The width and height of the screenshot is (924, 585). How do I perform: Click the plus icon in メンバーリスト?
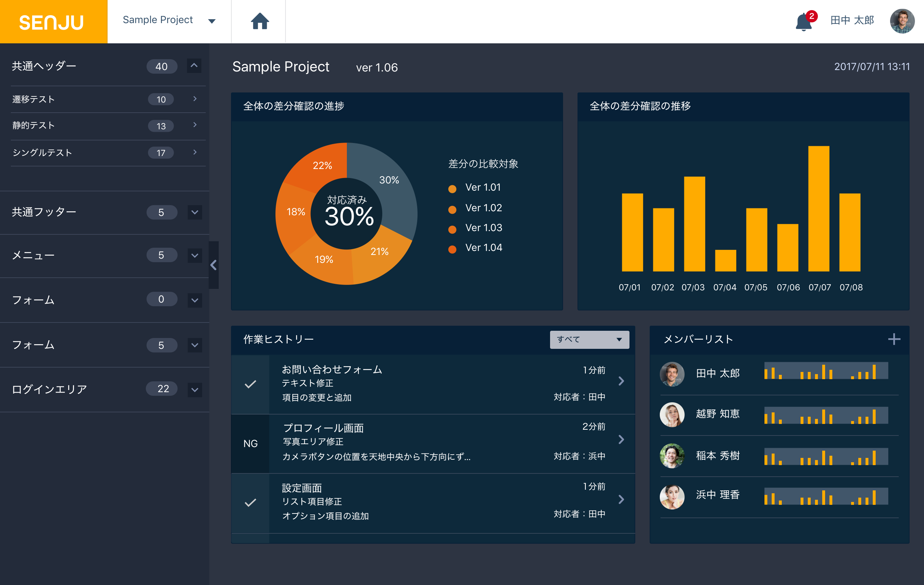(894, 339)
